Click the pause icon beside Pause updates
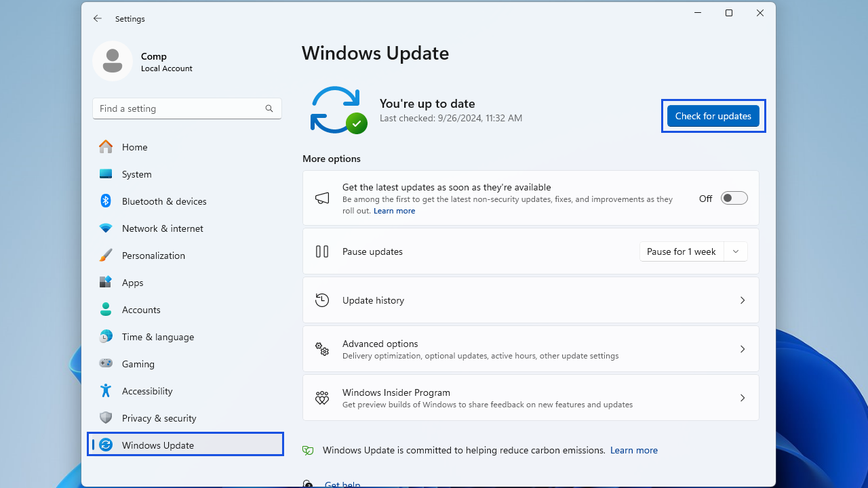The image size is (868, 488). [x=322, y=251]
